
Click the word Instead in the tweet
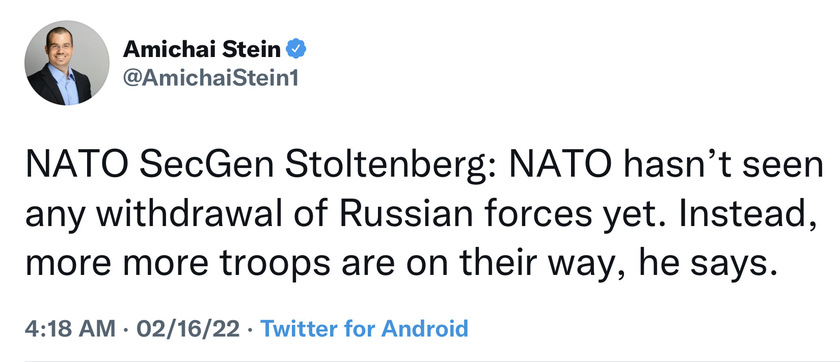click(757, 215)
